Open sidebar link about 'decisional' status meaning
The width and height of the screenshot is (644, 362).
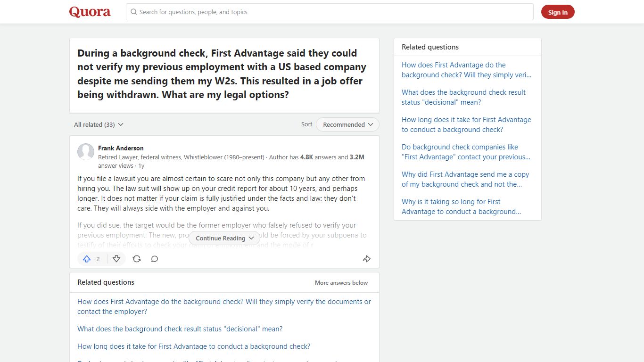click(x=463, y=97)
